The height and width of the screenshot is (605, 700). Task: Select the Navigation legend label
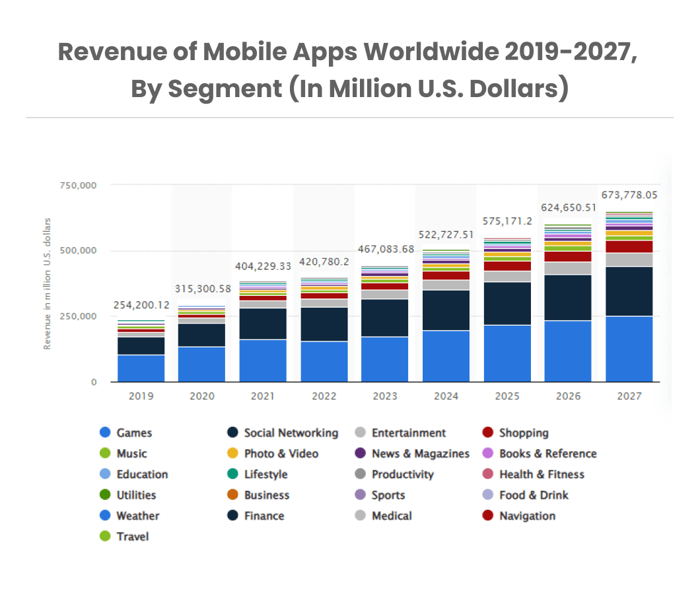tap(527, 516)
